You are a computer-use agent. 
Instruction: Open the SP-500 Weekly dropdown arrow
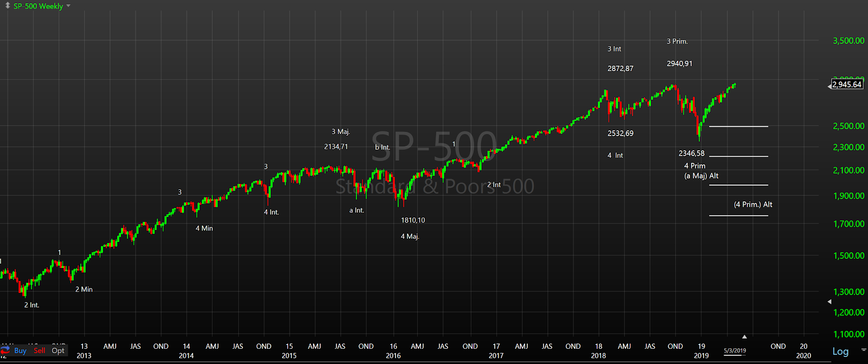pyautogui.click(x=68, y=6)
